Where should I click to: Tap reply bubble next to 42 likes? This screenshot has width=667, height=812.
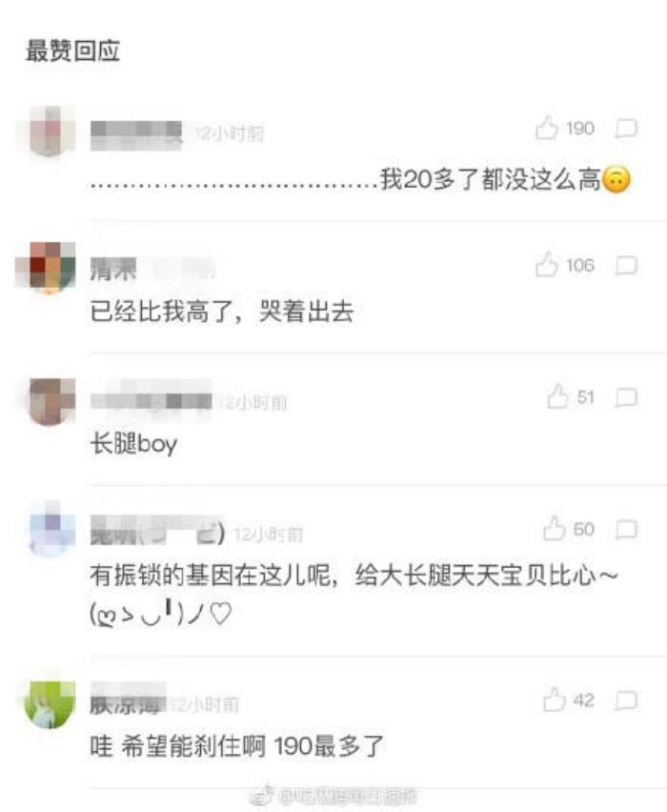[x=626, y=700]
